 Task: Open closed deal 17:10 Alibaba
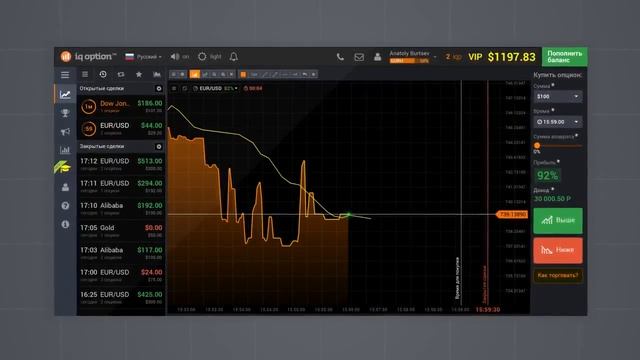tap(121, 209)
